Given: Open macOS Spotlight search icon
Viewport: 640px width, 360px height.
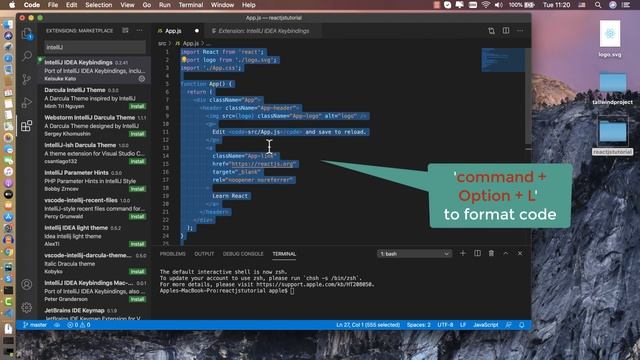Looking at the screenshot, I should pos(598,5).
